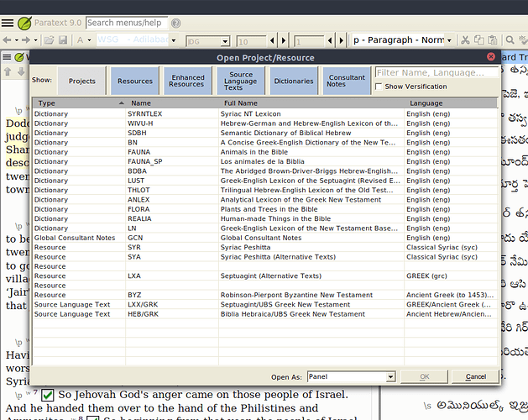Select the Global Consultant Notes row
The image size is (528, 420).
click(x=265, y=238)
